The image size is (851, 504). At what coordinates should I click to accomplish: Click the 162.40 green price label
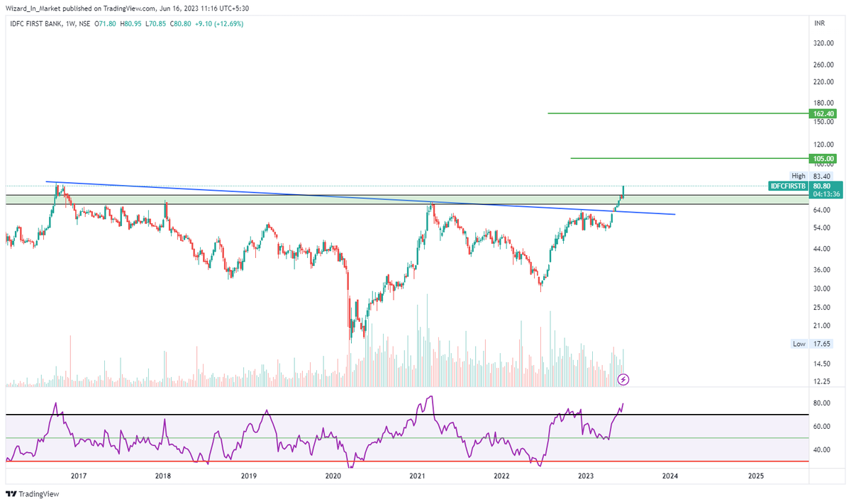pos(825,113)
